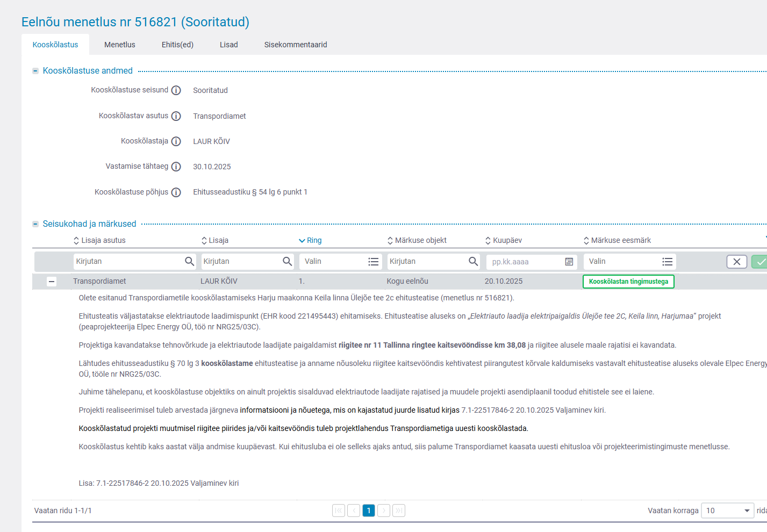Clear filters with the X button

click(x=736, y=262)
